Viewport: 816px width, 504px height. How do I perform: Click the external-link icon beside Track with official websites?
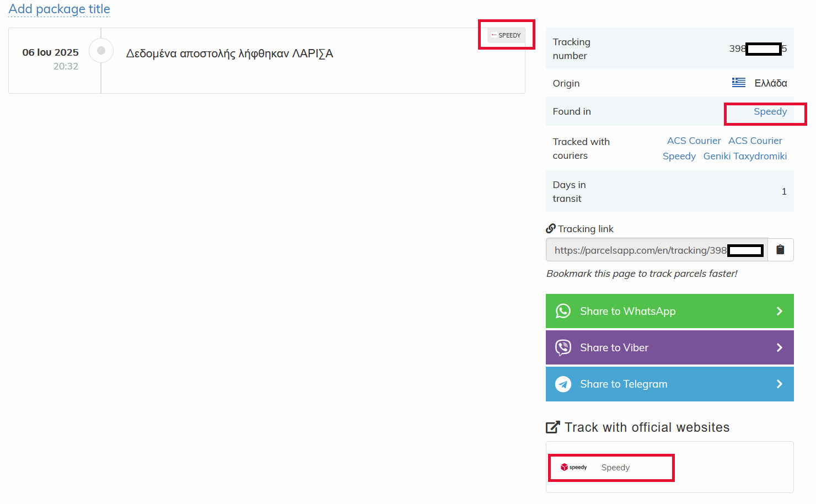[552, 427]
